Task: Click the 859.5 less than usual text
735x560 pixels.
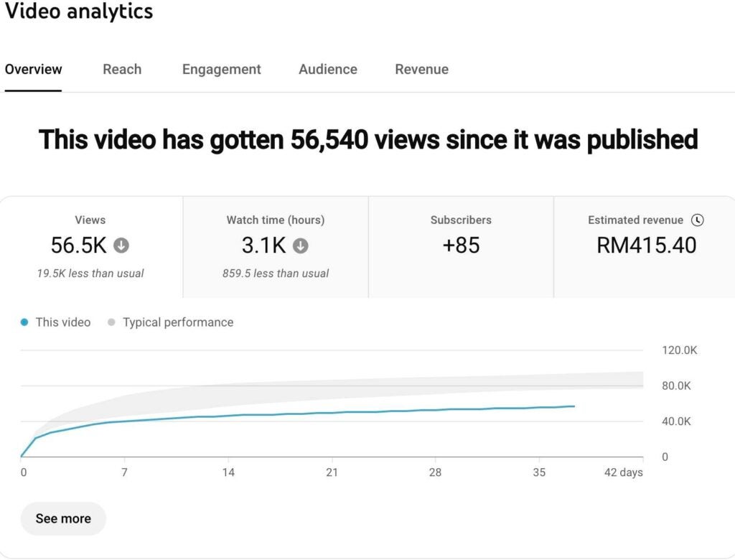Action: (276, 273)
